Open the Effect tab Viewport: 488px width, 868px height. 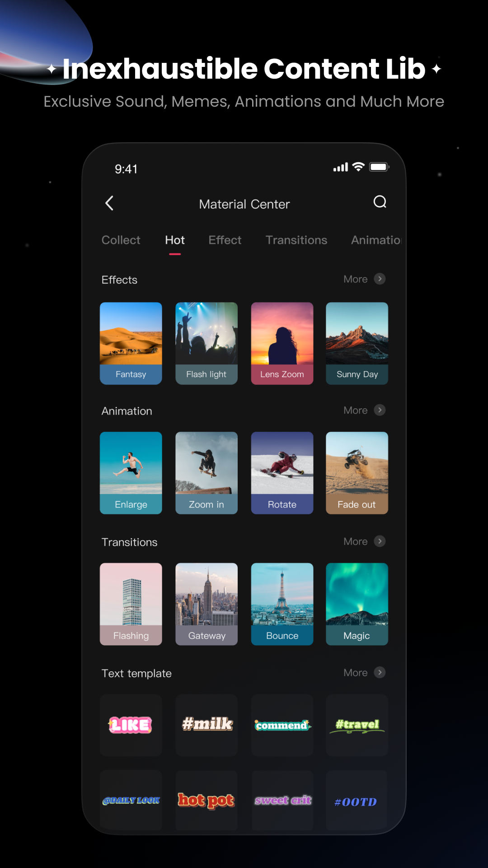[x=225, y=240]
